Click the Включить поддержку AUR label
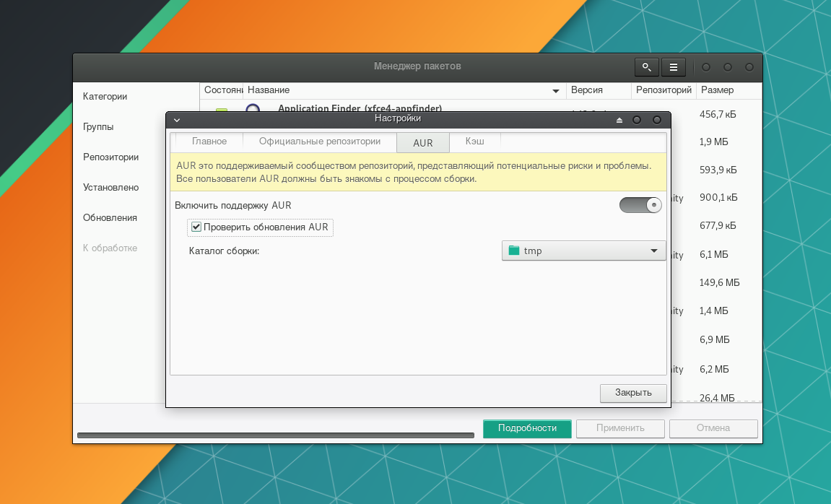 (233, 205)
